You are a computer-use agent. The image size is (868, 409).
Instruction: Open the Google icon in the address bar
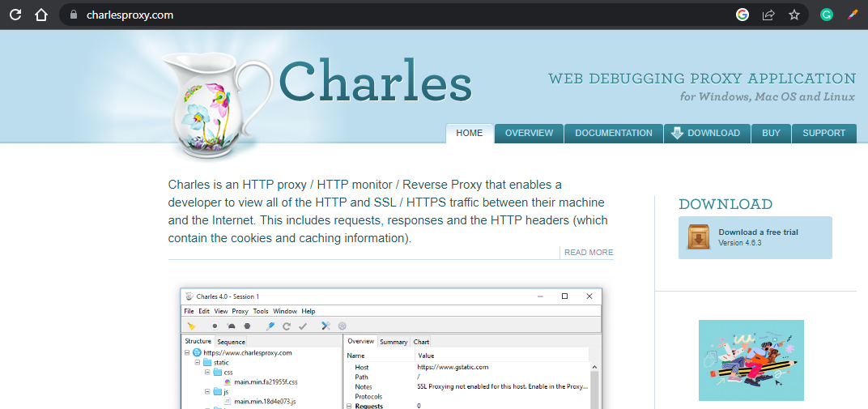[x=742, y=15]
